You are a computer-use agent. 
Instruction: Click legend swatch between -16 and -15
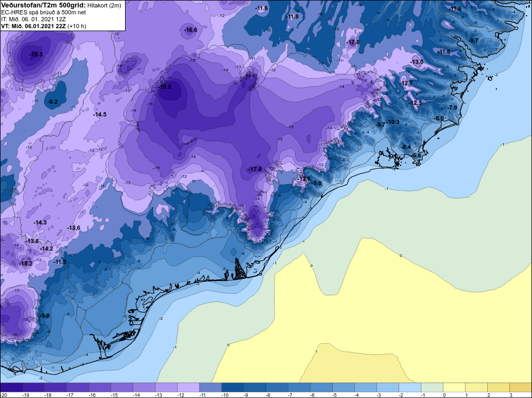coord(100,387)
